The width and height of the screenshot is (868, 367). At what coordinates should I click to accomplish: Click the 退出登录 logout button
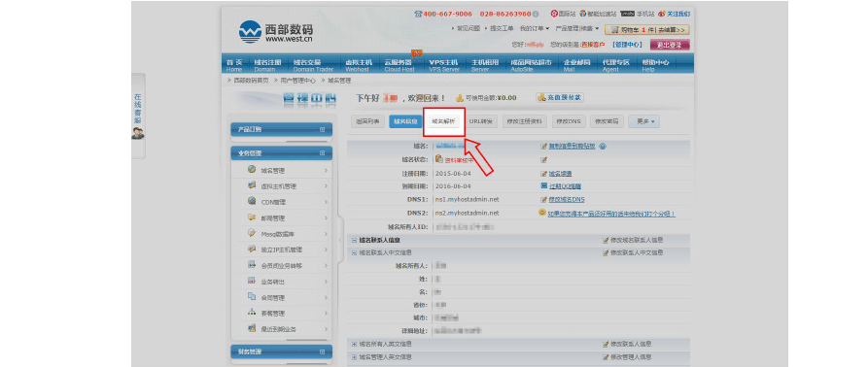tap(670, 45)
